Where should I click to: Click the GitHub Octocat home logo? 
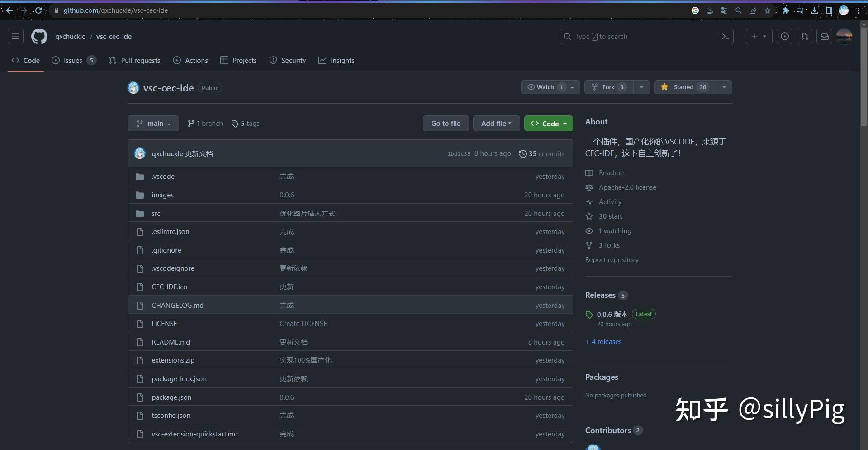[x=39, y=36]
